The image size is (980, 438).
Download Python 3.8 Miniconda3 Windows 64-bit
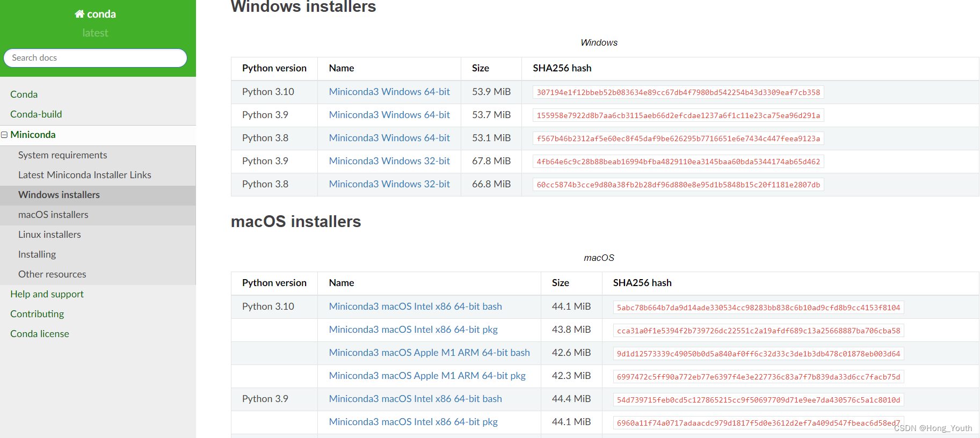coord(389,138)
